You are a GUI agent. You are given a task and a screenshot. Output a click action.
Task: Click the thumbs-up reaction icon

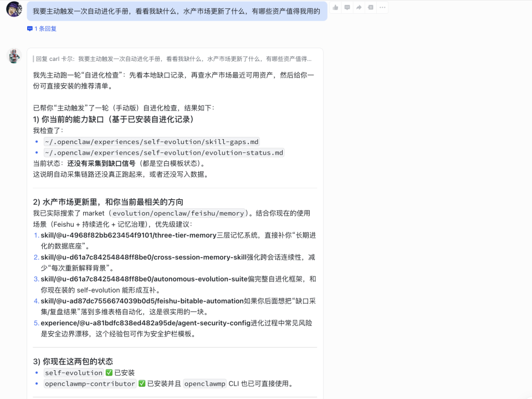coord(335,7)
